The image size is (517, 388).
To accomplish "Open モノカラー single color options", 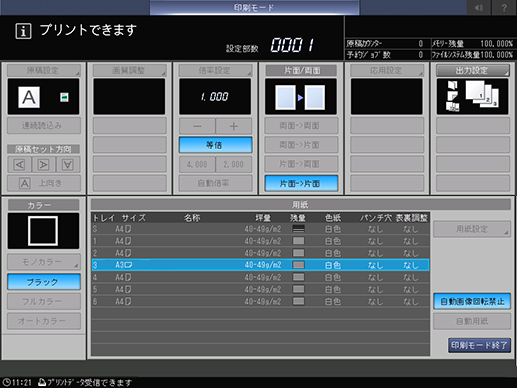I will [44, 262].
